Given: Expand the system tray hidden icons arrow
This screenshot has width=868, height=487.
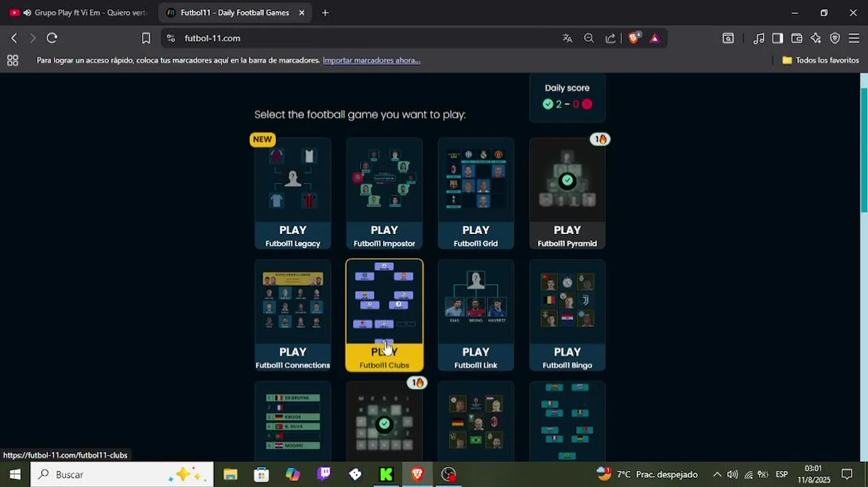Looking at the screenshot, I should coord(717,474).
